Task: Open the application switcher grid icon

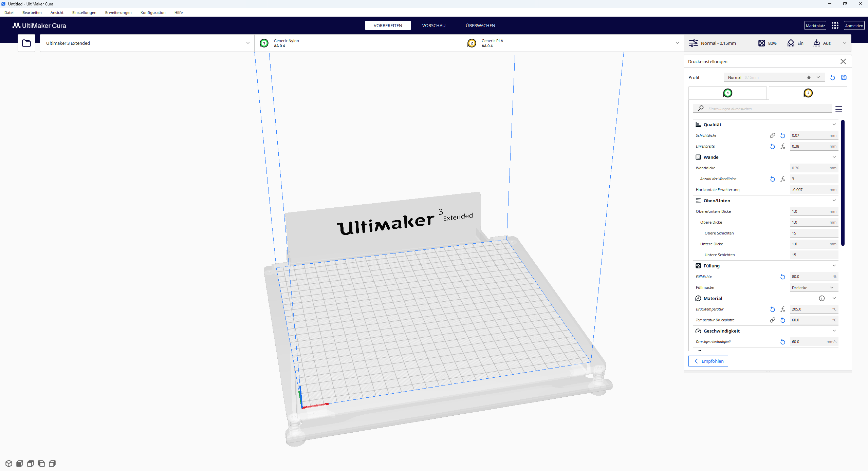Action: pos(835,26)
